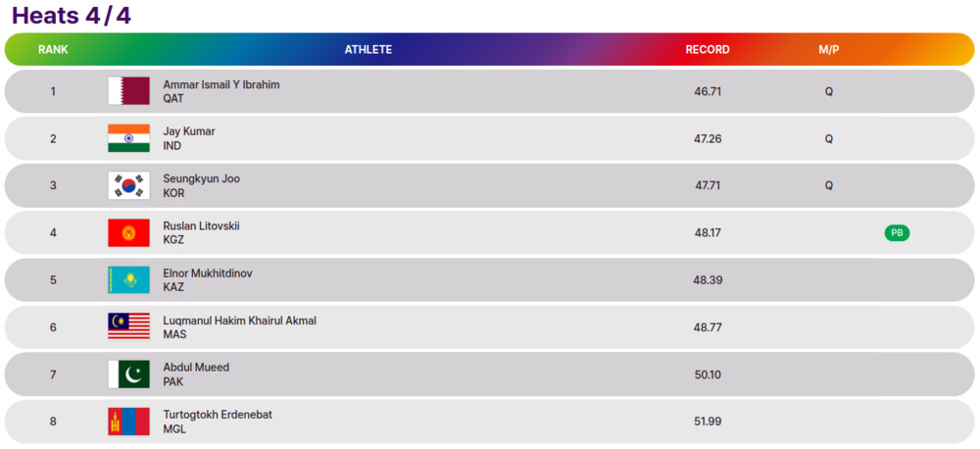Click the Kazakhstan flag icon
The height and width of the screenshot is (449, 980).
tap(128, 280)
